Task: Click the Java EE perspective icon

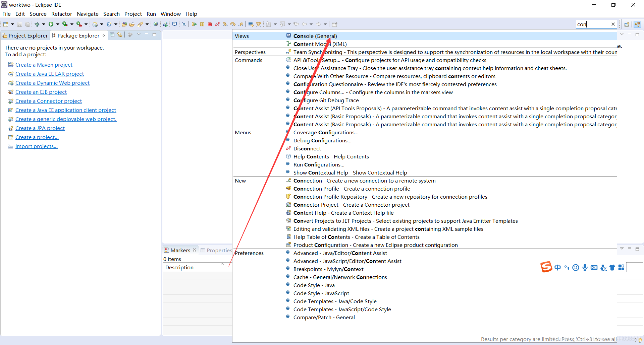Action: click(x=638, y=24)
